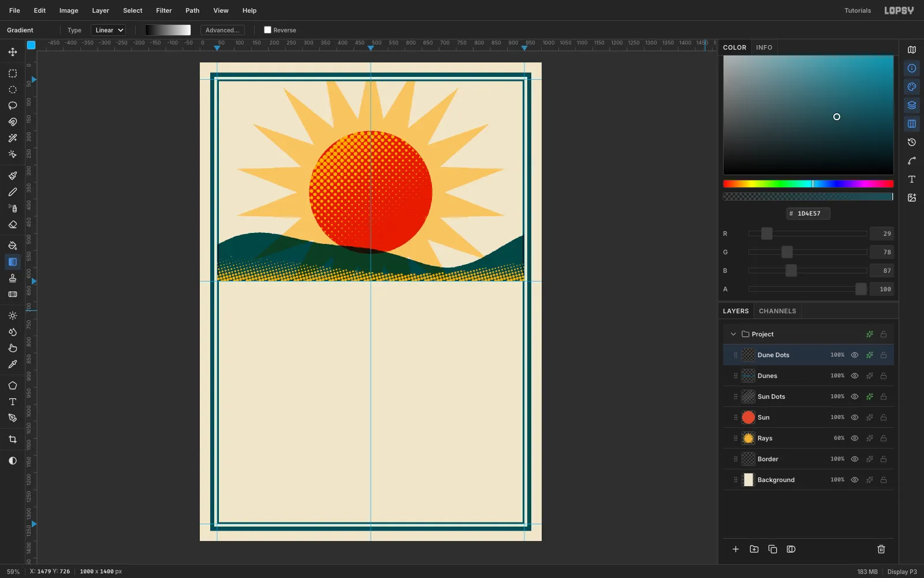Select the Brush tool

[x=13, y=176]
